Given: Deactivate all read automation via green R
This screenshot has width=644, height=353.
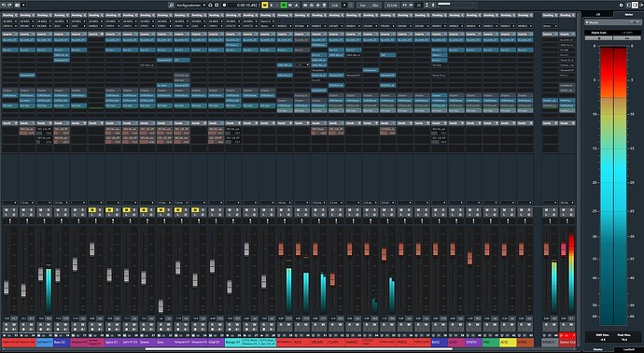Looking at the screenshot, I should click(284, 5).
